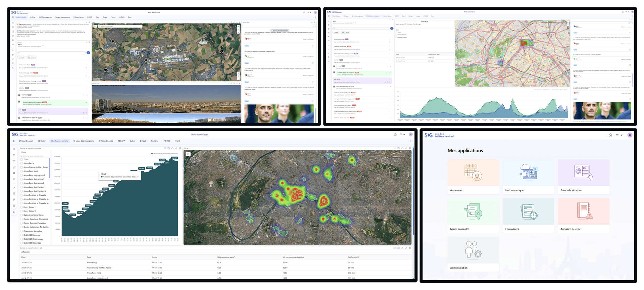The image size is (644, 290).
Task: Focus the zone search text field
Action: [35, 156]
